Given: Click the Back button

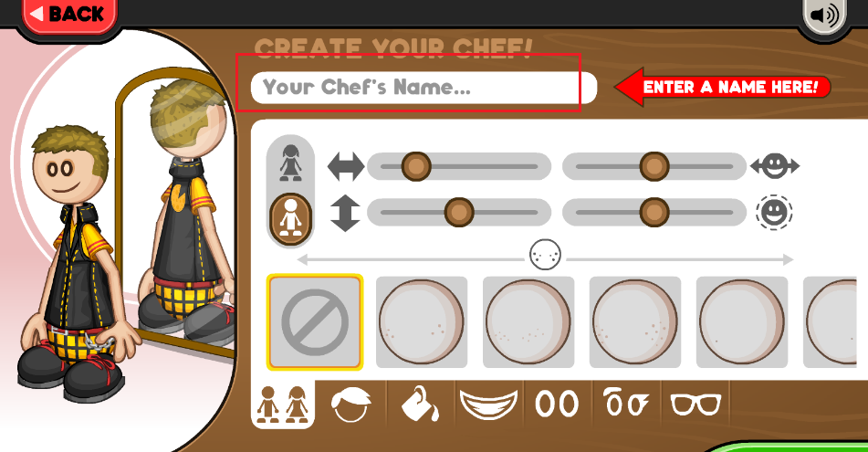Looking at the screenshot, I should coord(69,15).
